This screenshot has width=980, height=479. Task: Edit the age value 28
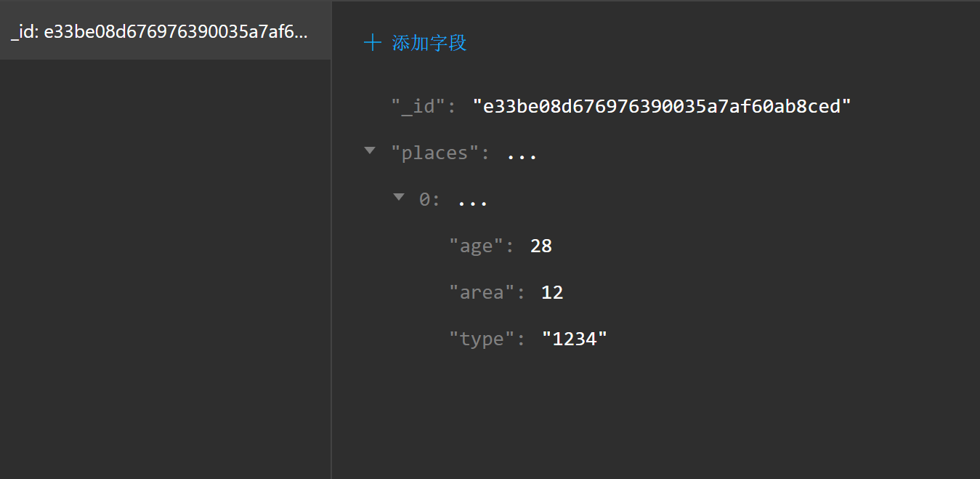pos(541,246)
